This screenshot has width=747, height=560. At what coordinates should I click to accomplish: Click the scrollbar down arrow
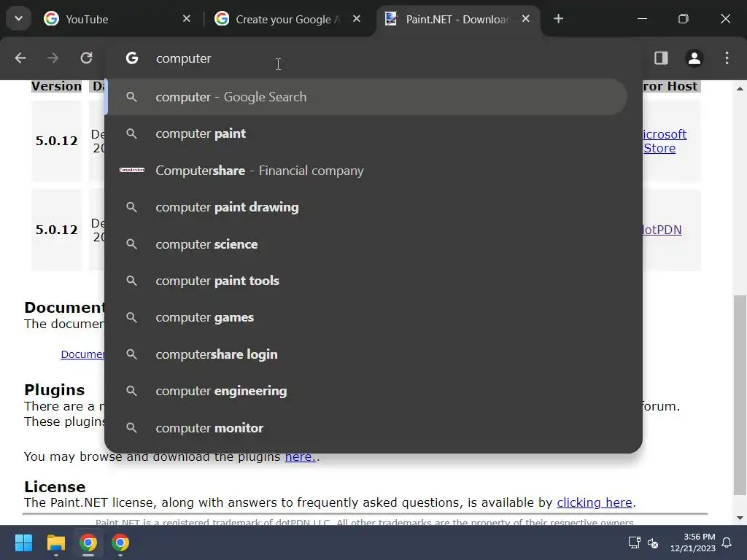[740, 518]
